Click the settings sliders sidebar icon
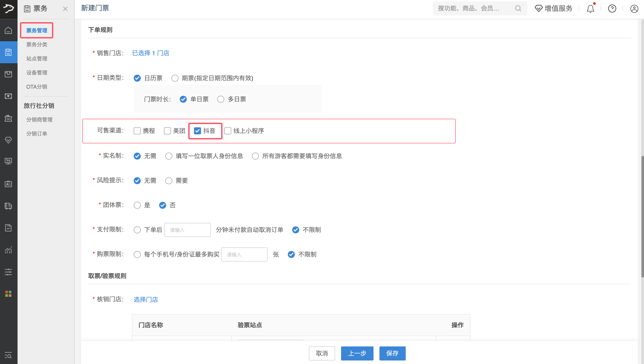644x364 pixels. pyautogui.click(x=8, y=272)
